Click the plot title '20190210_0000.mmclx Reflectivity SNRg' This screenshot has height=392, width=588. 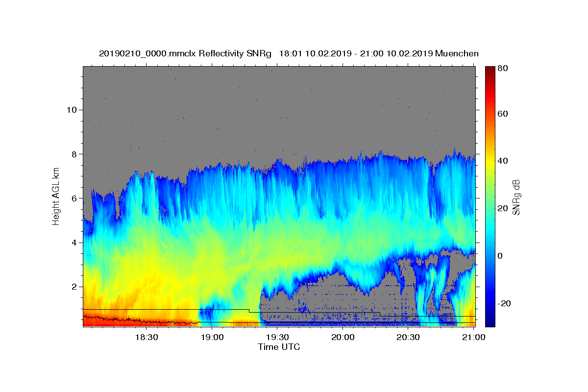(x=185, y=53)
